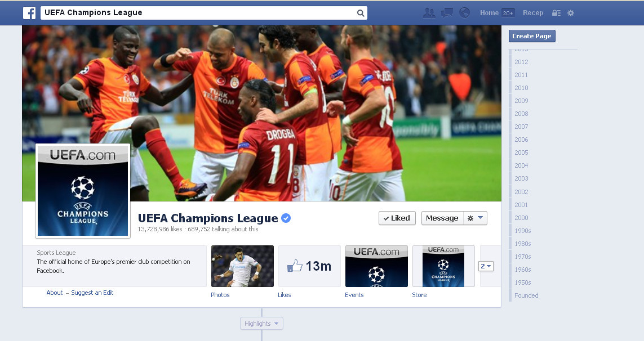Open the Highlights dropdown

tap(261, 324)
